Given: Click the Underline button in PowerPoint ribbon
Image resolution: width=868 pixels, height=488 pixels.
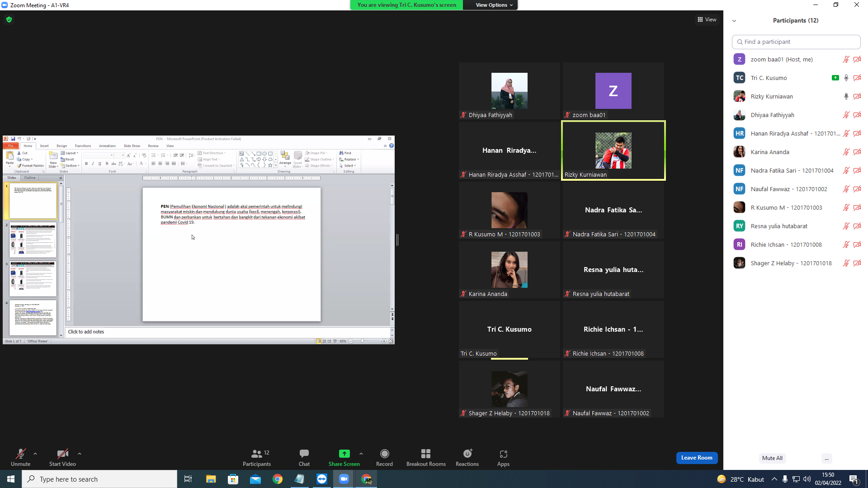Looking at the screenshot, I should pos(100,164).
